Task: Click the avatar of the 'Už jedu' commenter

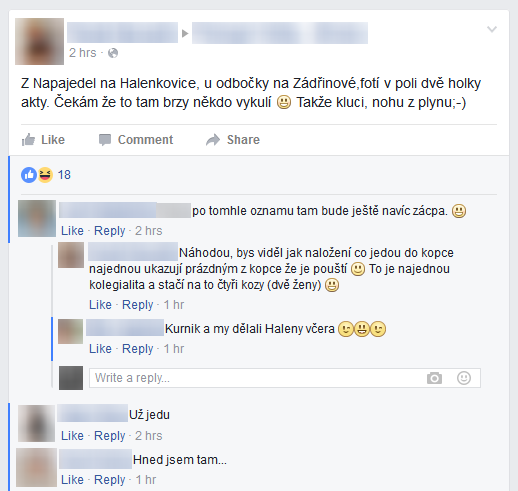Action: pos(36,423)
